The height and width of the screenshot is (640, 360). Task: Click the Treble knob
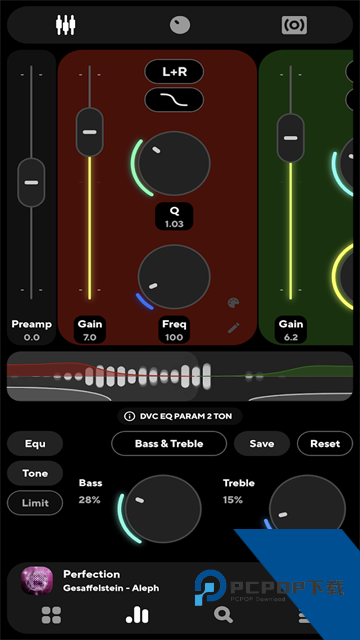(x=307, y=509)
